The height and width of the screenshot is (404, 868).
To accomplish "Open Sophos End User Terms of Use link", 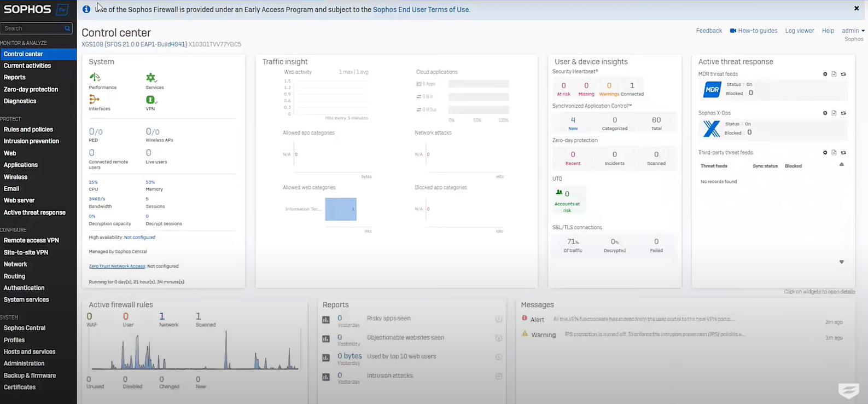I will point(421,9).
